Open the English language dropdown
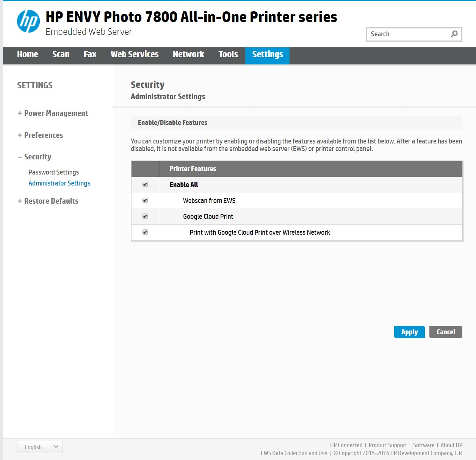Screen dimensions: 476x460 click(56, 447)
